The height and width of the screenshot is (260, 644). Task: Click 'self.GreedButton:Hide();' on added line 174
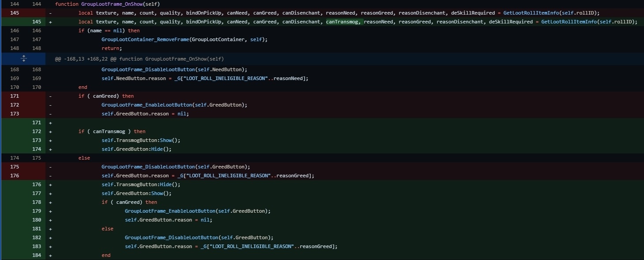(136, 149)
